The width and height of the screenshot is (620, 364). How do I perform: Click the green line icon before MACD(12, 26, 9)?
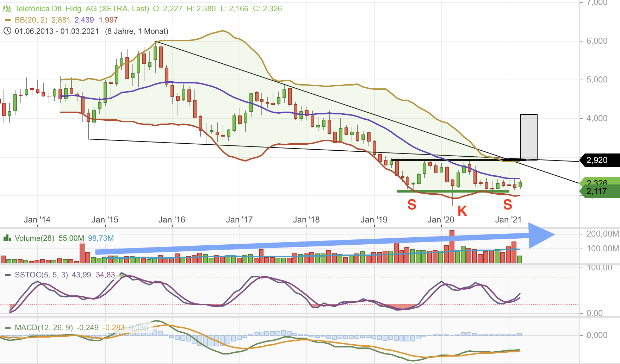coord(8,327)
